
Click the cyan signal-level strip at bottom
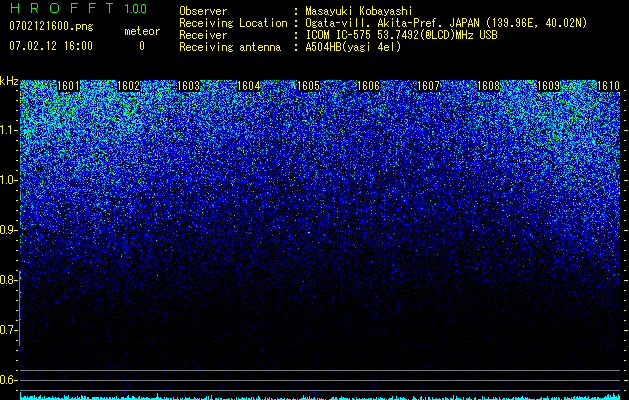click(320, 397)
